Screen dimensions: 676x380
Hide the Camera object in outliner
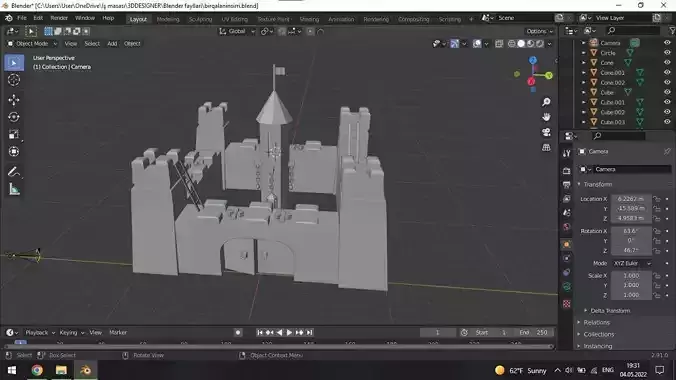[667, 43]
